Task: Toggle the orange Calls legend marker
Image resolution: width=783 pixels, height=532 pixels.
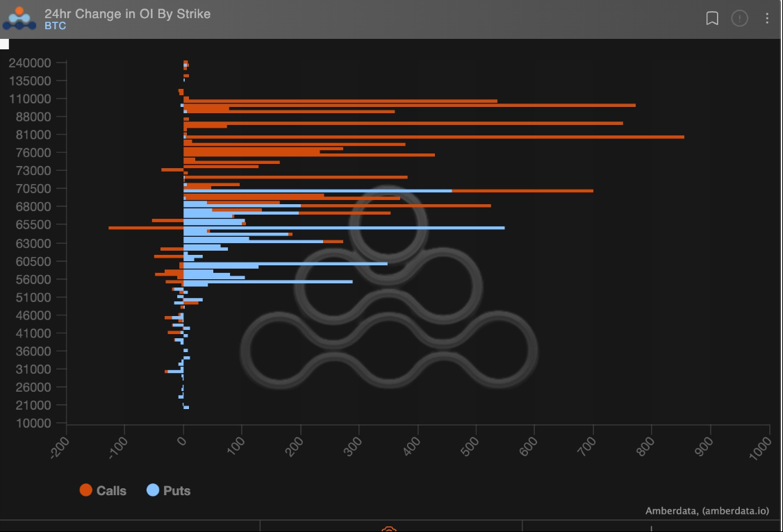Action: tap(86, 490)
